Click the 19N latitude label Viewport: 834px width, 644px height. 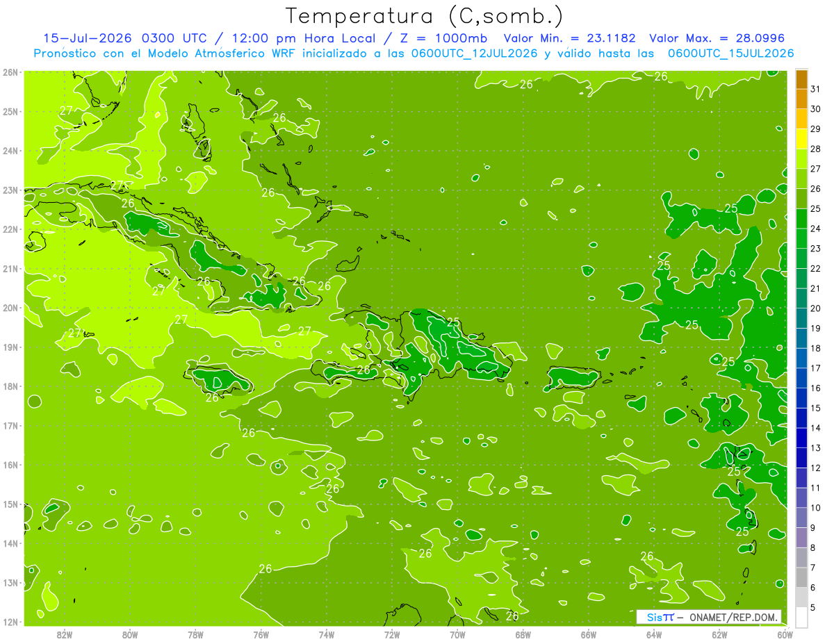(10, 347)
